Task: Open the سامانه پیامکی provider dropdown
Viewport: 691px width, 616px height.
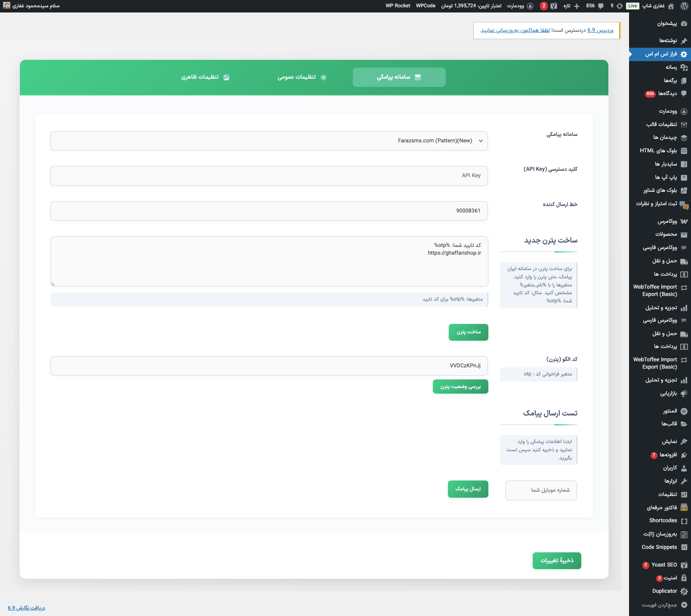Action: click(269, 141)
